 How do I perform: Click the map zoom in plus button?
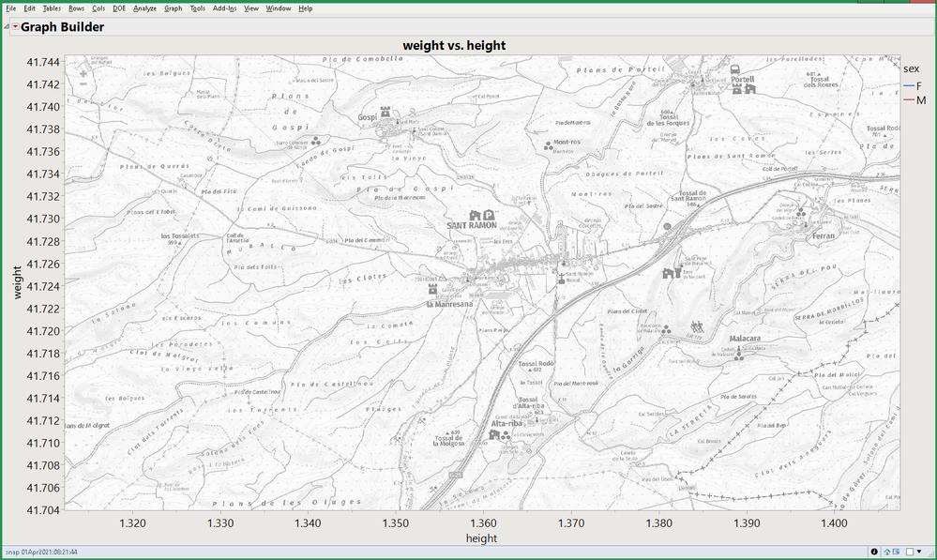[83, 73]
